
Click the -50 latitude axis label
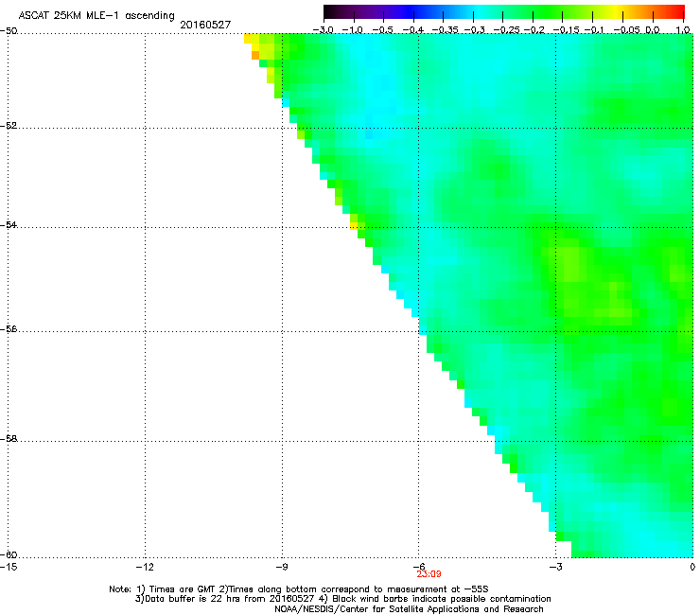[x=9, y=31]
